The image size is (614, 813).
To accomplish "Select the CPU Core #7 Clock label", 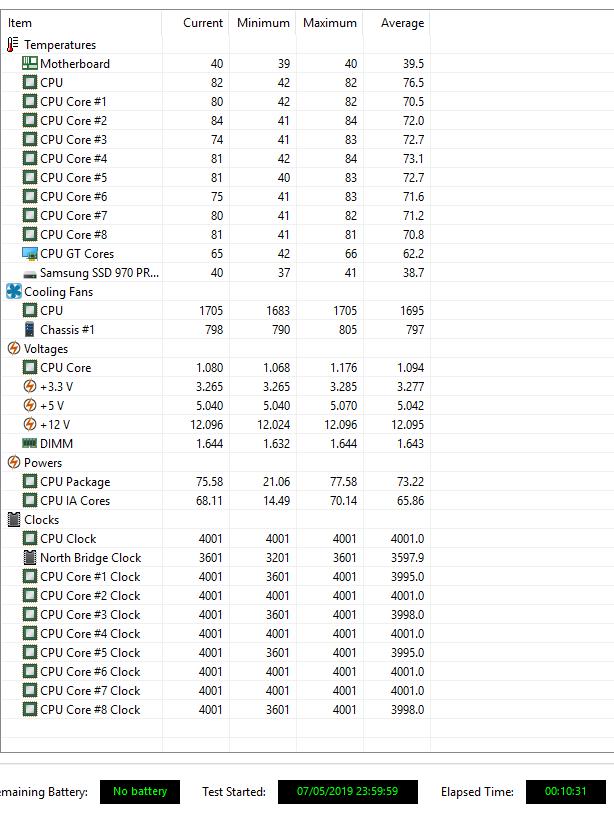I will [x=90, y=691].
